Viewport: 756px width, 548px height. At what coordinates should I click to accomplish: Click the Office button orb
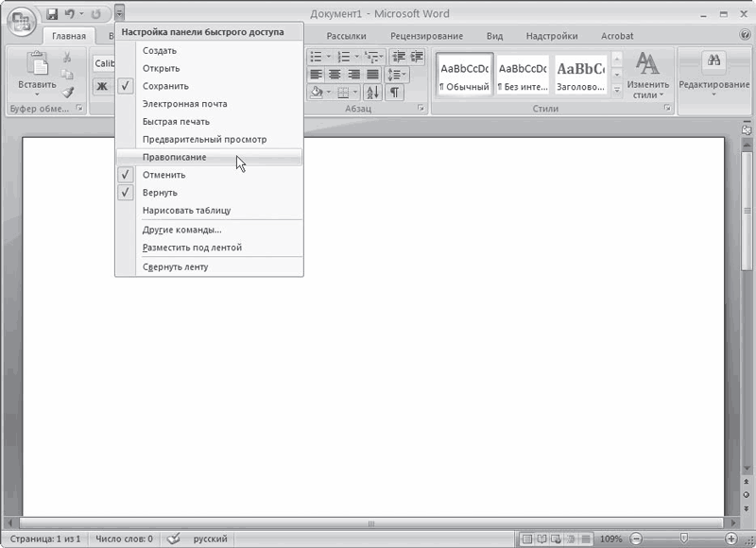(21, 22)
